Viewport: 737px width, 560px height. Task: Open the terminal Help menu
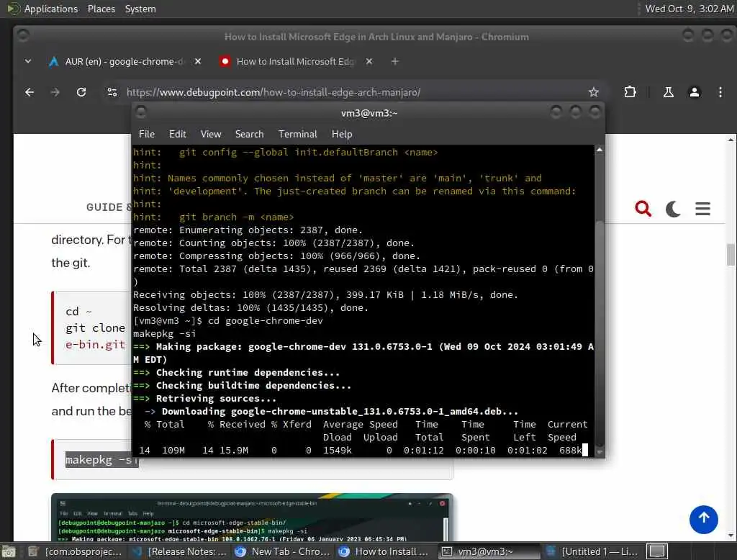click(x=342, y=134)
